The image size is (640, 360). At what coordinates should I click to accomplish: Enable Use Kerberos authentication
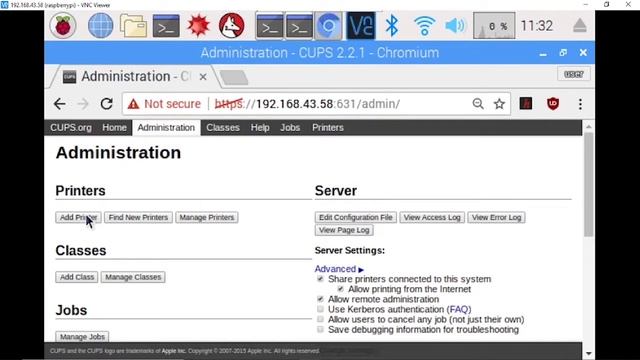[320, 309]
